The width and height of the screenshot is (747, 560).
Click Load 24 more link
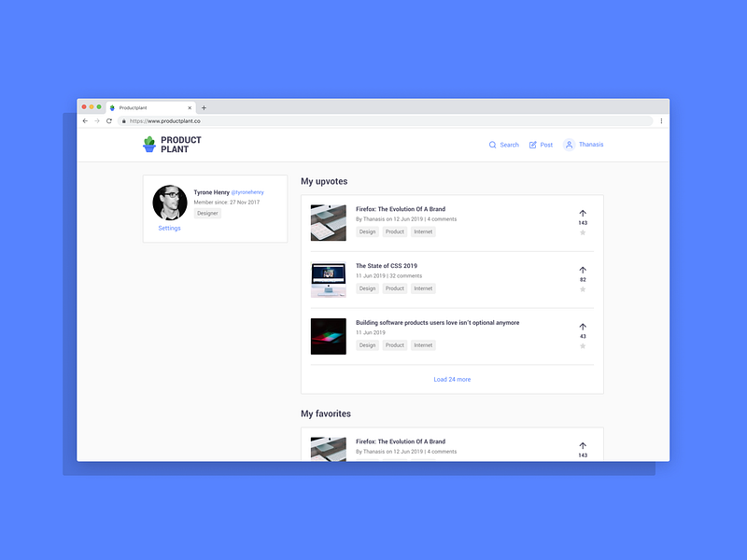tap(452, 380)
